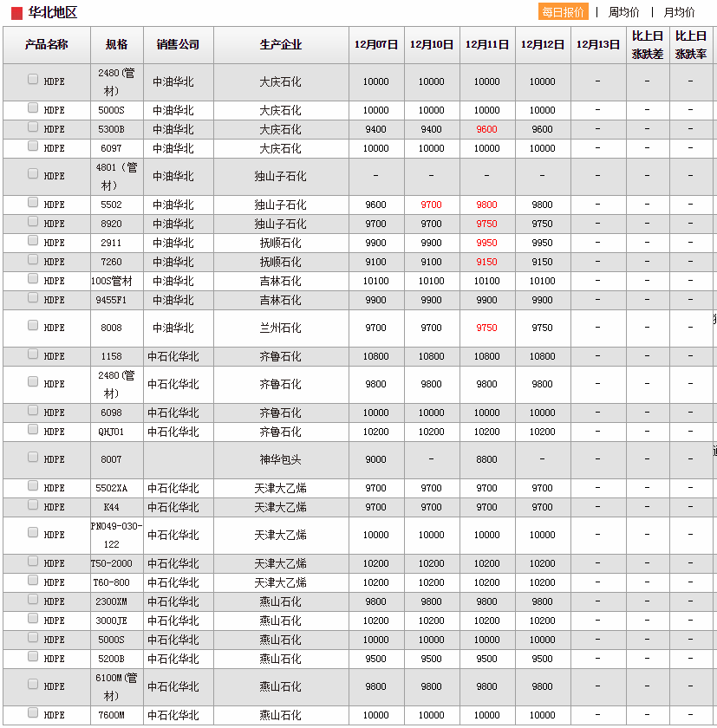The height and width of the screenshot is (728, 717).
Task: Tick checkbox for K44 row
Action: point(32,504)
